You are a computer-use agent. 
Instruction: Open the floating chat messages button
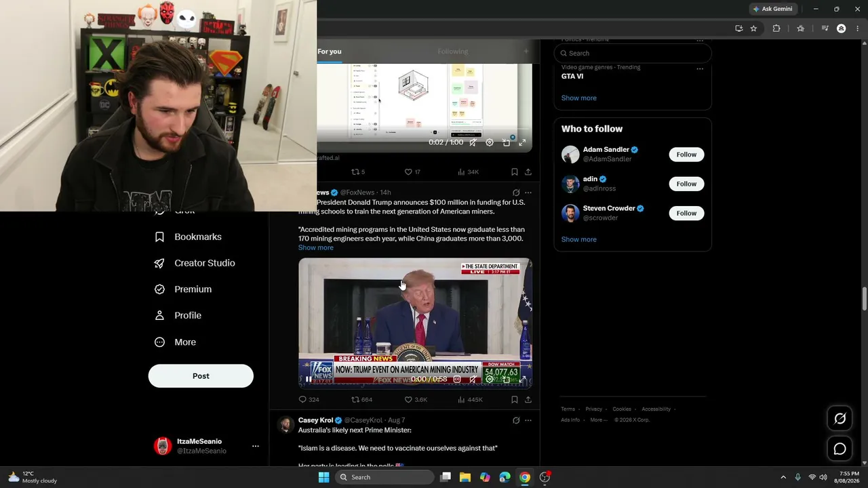coord(840,449)
